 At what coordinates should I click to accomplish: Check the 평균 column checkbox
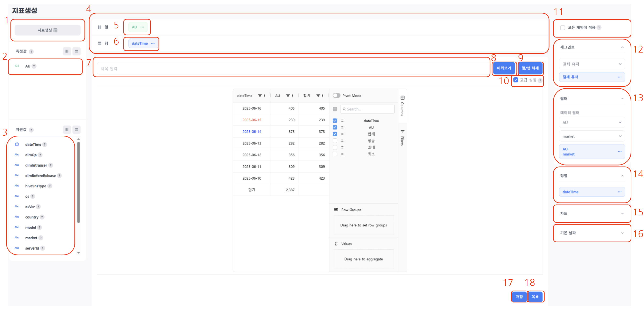(335, 141)
